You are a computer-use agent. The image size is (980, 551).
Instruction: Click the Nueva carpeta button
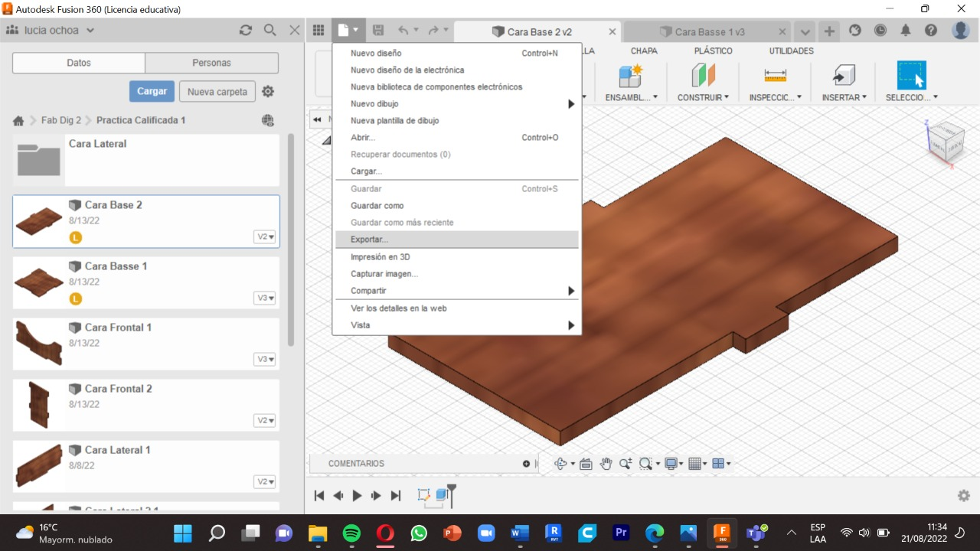[x=217, y=91]
